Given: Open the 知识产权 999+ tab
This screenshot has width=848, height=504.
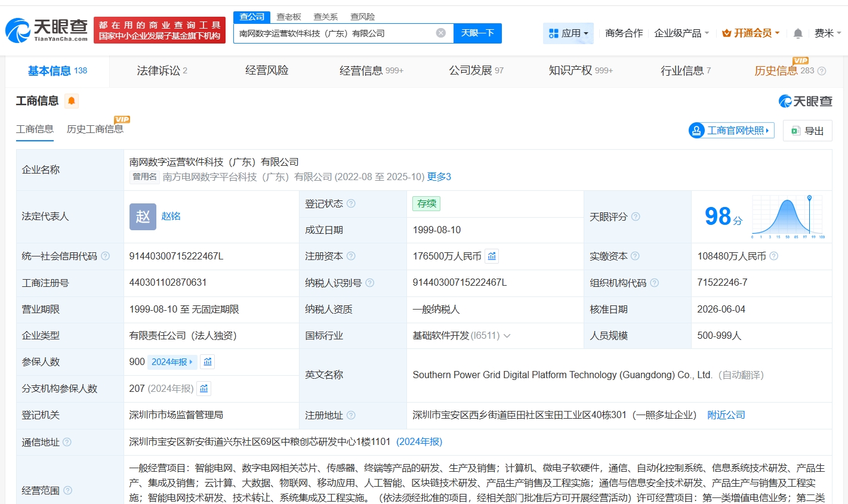Looking at the screenshot, I should tap(581, 70).
